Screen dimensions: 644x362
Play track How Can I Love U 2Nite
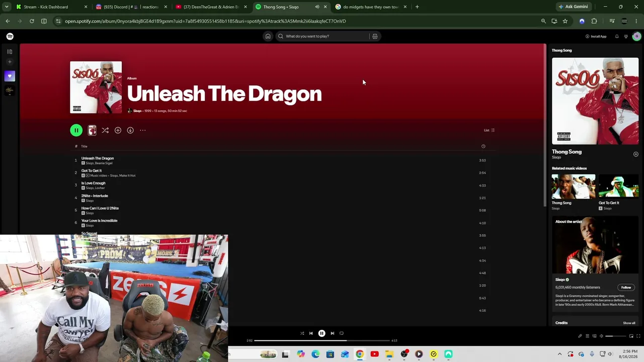(100, 208)
